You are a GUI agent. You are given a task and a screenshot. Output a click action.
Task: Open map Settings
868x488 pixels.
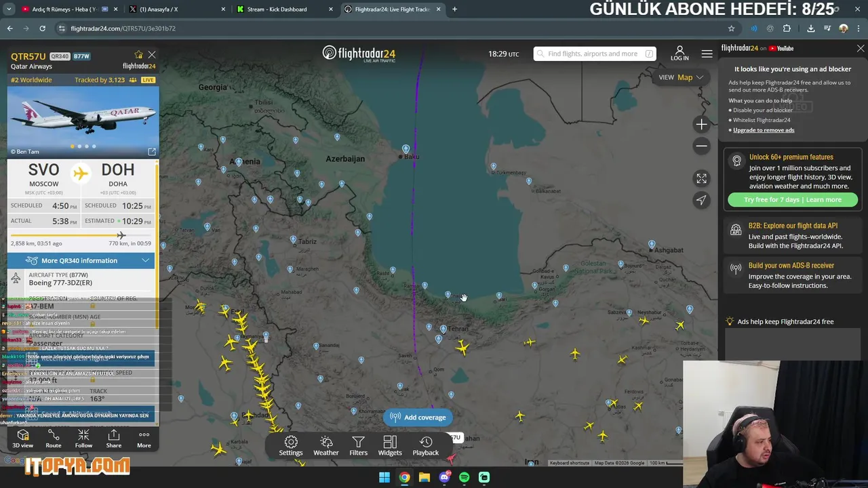click(291, 446)
